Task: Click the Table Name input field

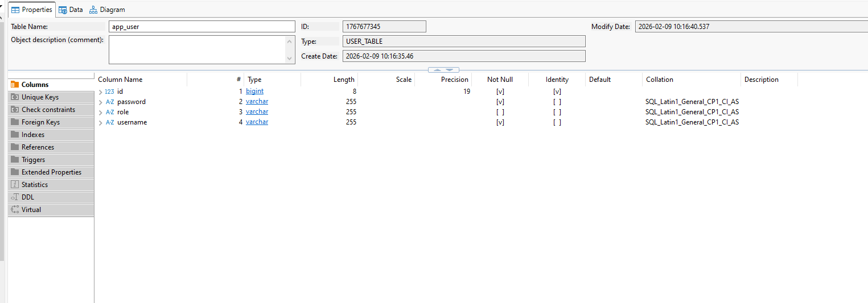Action: click(201, 27)
